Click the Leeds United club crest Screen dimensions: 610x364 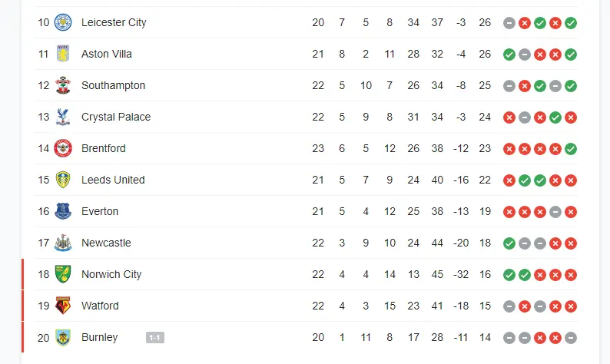[63, 180]
